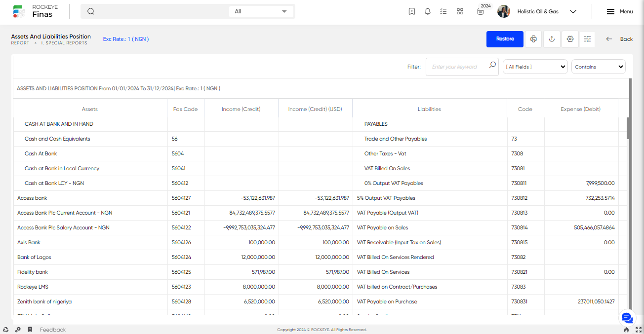Expand the Holistic Oil & Gas company dropdown
644x334 pixels.
573,11
